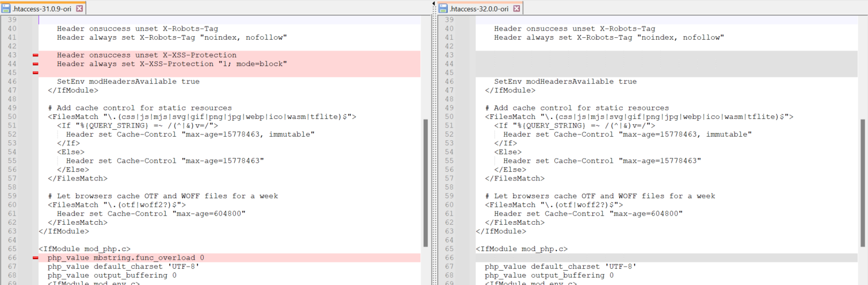Viewport: 868px width, 285px height.
Task: Close the .htaccess-31.0.9-ori tab
Action: 79,9
